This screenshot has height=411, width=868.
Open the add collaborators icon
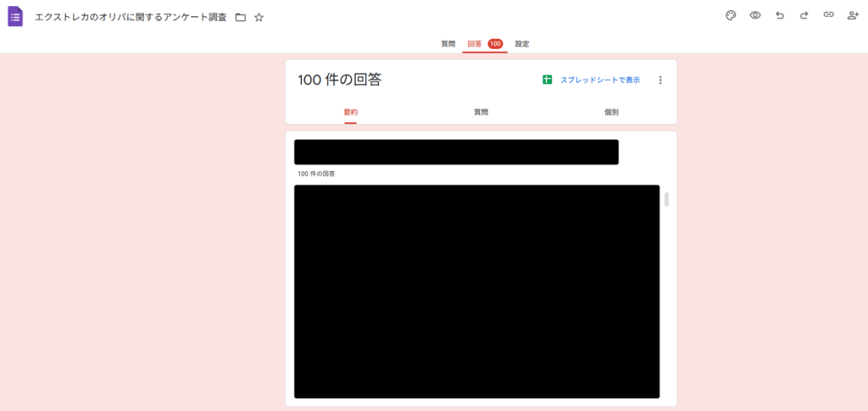click(x=853, y=15)
